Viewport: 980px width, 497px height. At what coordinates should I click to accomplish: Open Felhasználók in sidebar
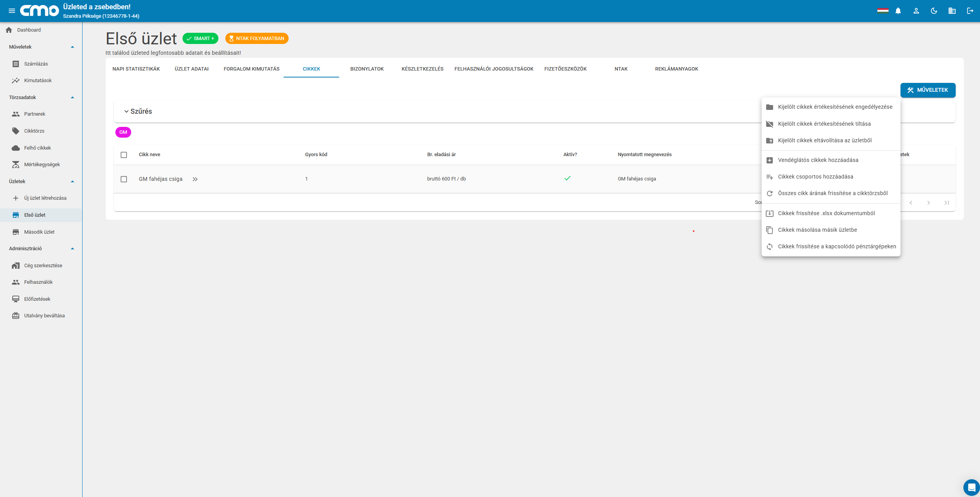41,282
